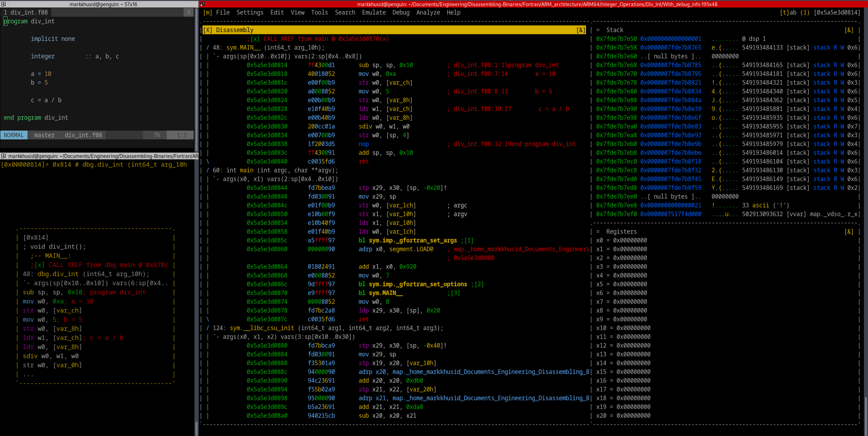Screen dimensions: 868x436
Task: Click the [t]ab (1) tab indicator
Action: click(x=794, y=13)
